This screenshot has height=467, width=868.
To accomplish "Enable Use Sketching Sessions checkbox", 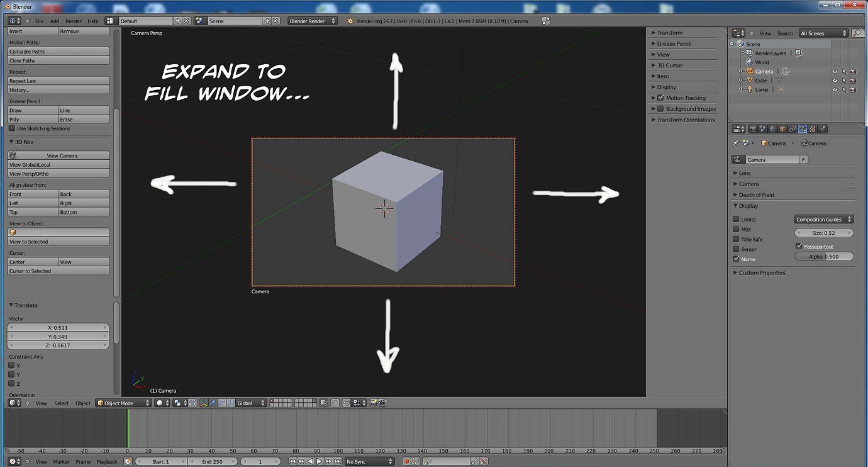I will coord(12,128).
